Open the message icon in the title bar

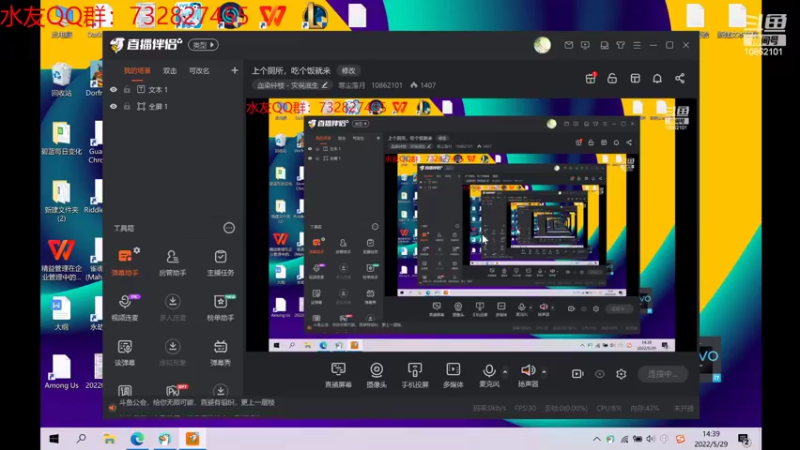585,45
